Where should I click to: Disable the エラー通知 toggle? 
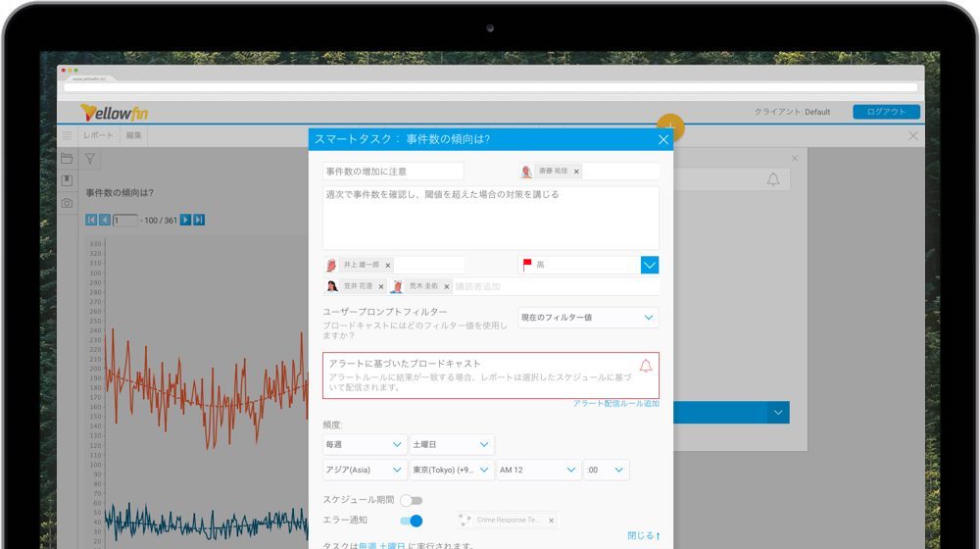(412, 521)
